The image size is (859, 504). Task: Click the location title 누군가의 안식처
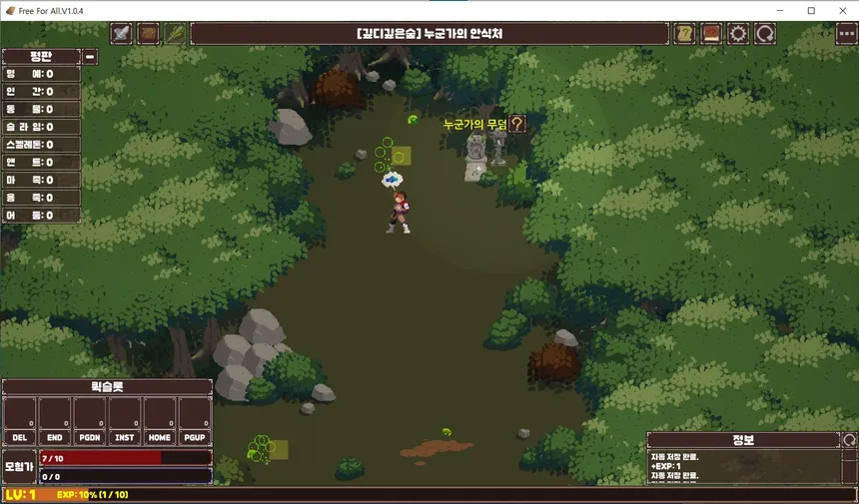(462, 34)
